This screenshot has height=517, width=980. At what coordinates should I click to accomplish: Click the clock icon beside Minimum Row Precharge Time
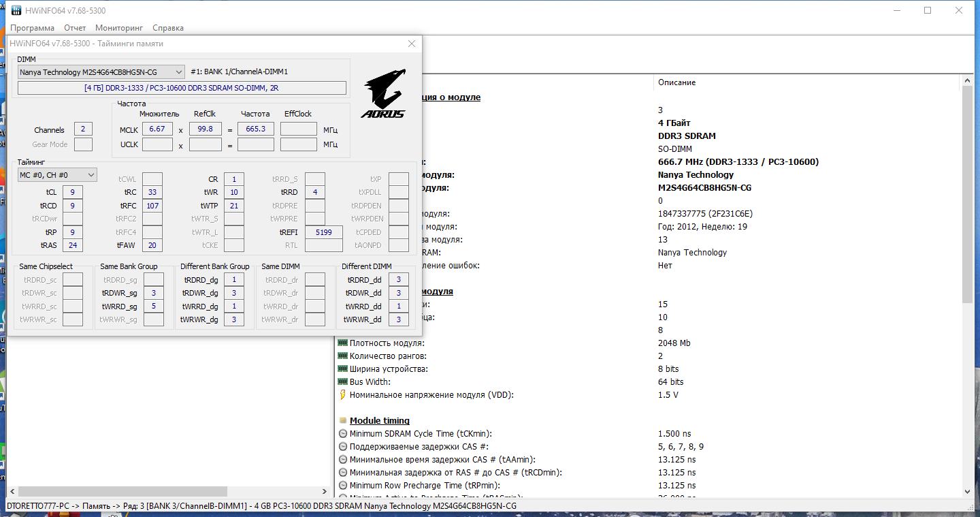point(342,486)
